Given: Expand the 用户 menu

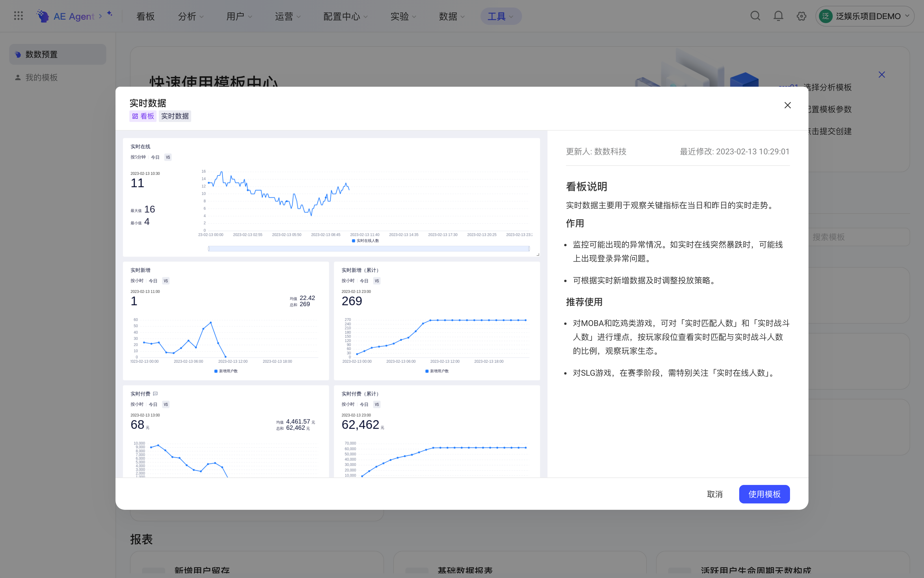Looking at the screenshot, I should [239, 16].
